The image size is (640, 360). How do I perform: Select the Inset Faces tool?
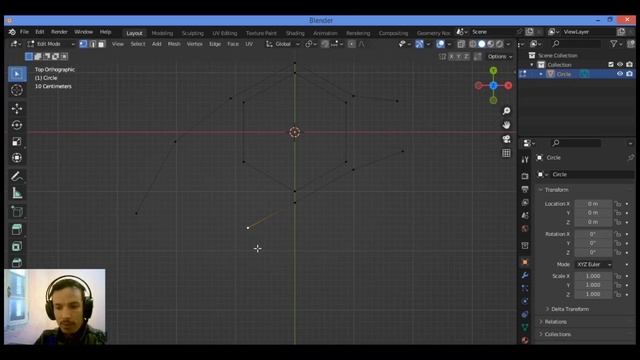17,246
